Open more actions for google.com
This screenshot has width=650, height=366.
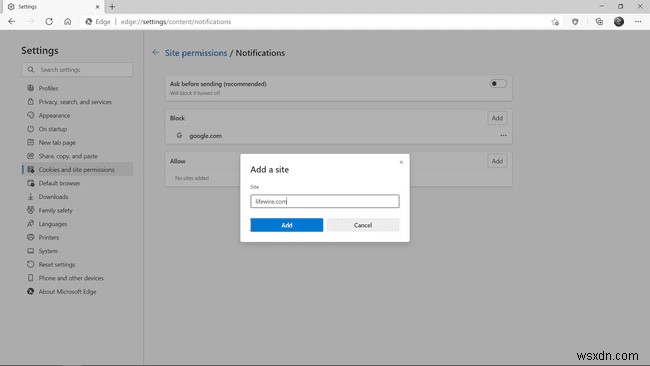point(503,136)
